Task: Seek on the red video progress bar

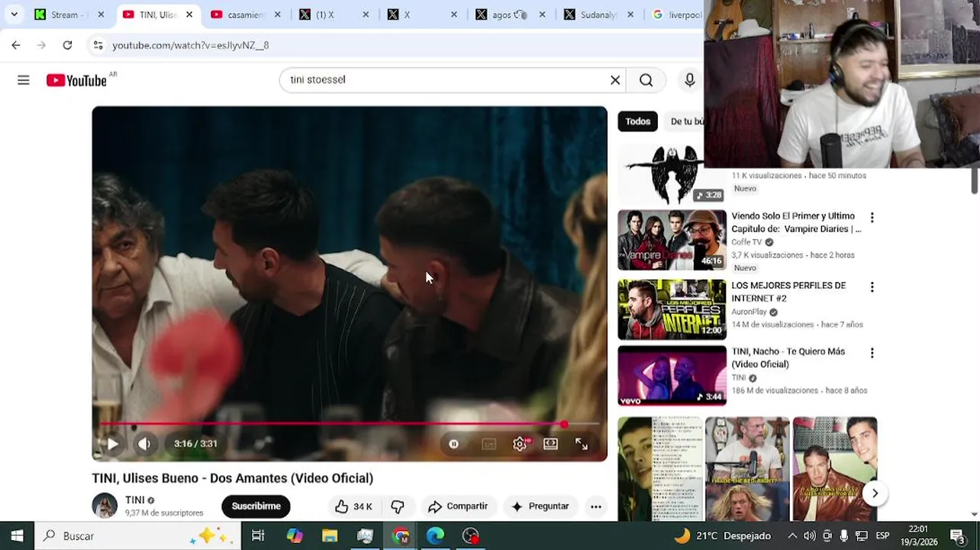Action: 350,424
